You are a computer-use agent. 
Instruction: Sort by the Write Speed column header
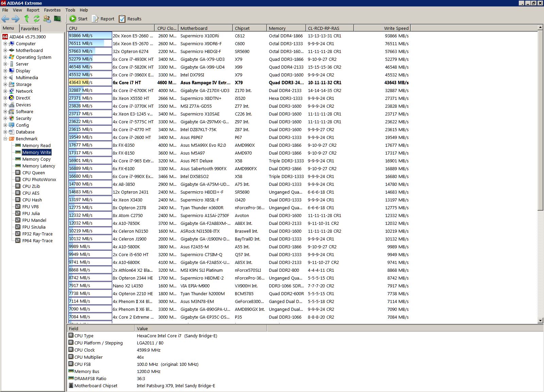382,28
